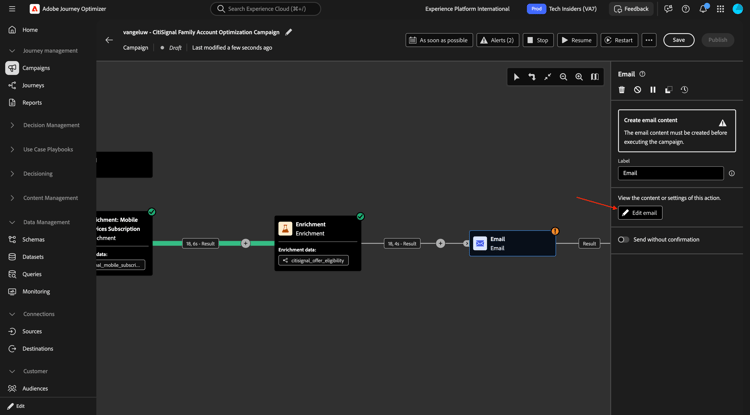Click the Adobe logo icon
This screenshot has height=415, width=750.
[34, 9]
